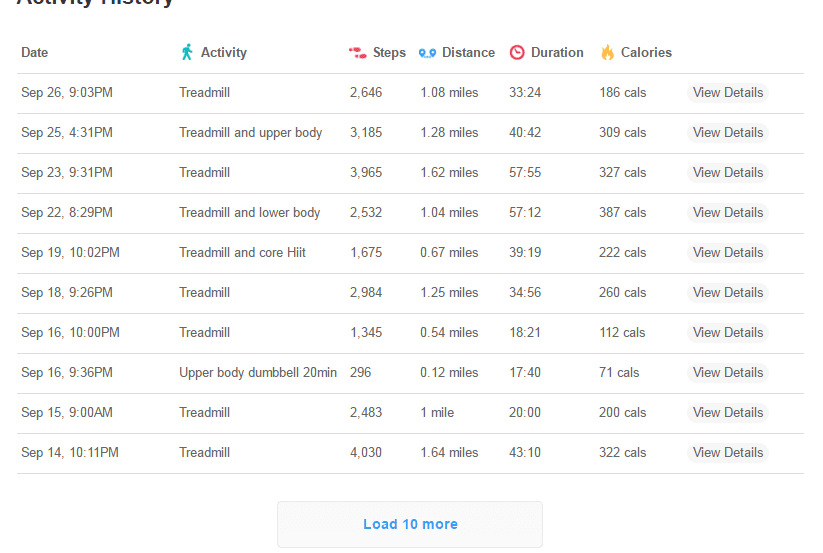823x553 pixels.
Task: Open details of Sep 23 Treadmill workout
Action: [x=727, y=172]
